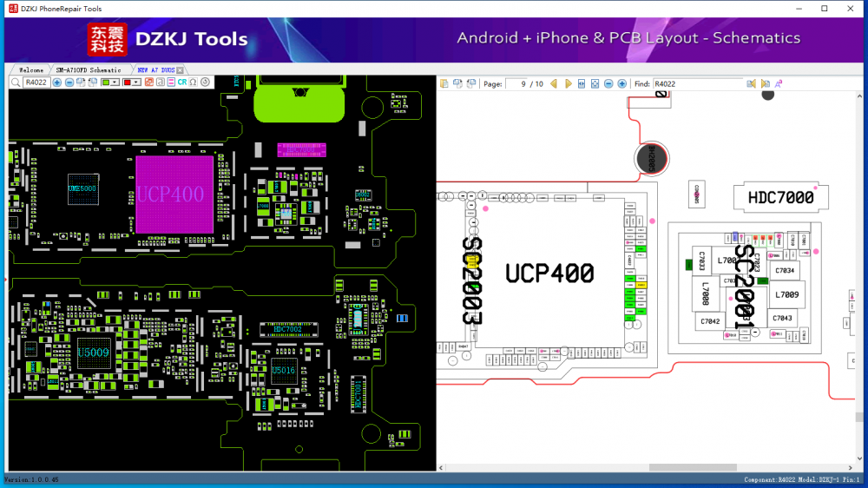Screen dimensions: 868x488
Task: Open the red color dropdown arrow
Action: click(x=137, y=82)
